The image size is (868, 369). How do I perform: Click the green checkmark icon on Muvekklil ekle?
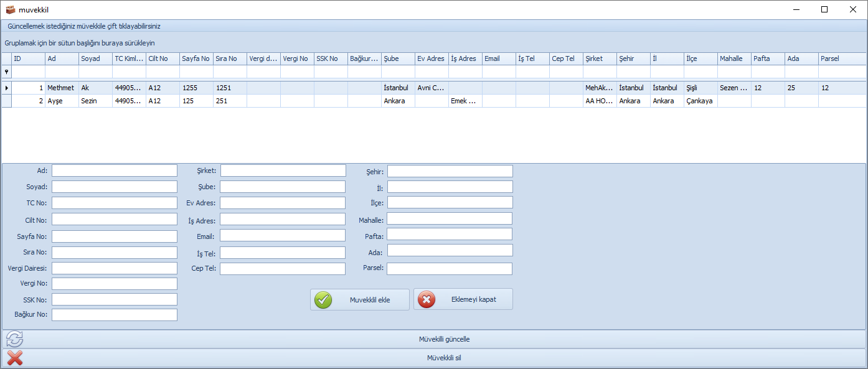323,300
